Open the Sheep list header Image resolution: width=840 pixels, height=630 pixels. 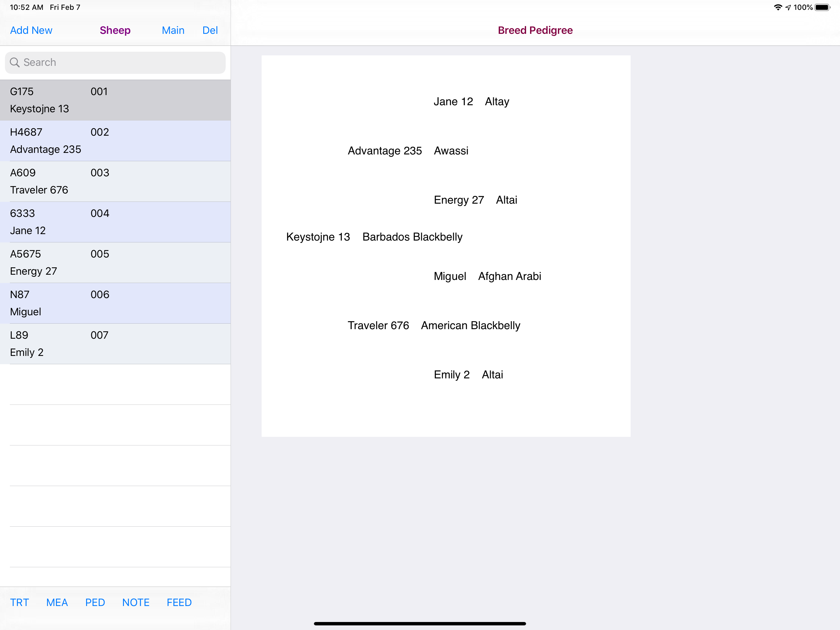115,30
